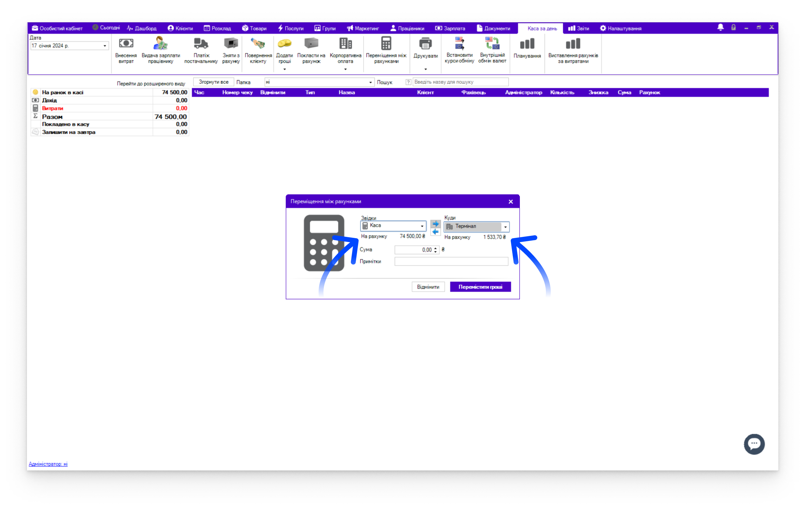This screenshot has width=812, height=508.
Task: Select the Залишити на завтра row
Action: point(110,132)
